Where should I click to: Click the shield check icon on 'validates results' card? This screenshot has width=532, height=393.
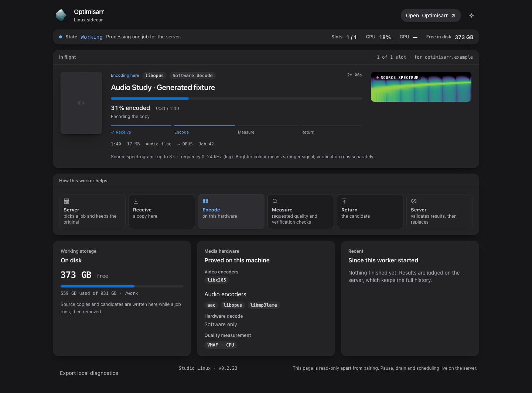(414, 201)
